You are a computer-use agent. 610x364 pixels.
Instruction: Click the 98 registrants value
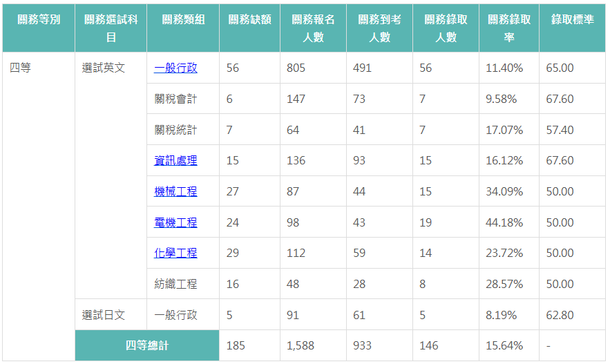click(x=293, y=222)
